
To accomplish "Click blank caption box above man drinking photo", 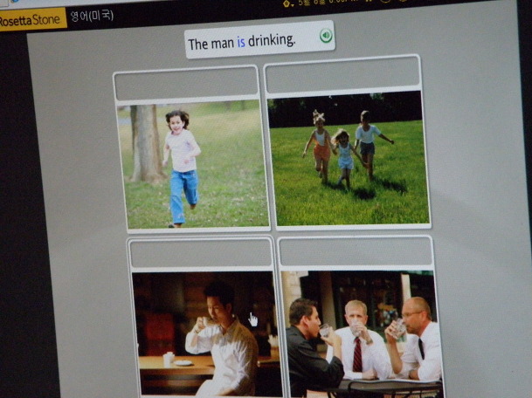I will pyautogui.click(x=201, y=254).
